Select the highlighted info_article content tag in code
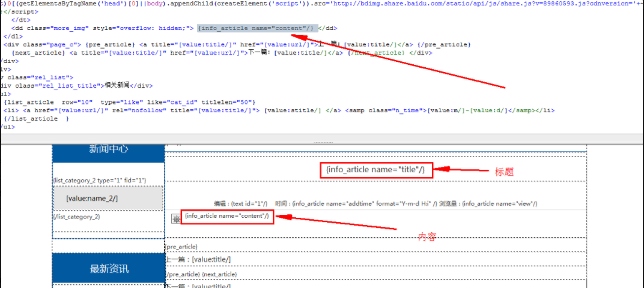Viewport: 644px width, 288px height. pos(257,28)
